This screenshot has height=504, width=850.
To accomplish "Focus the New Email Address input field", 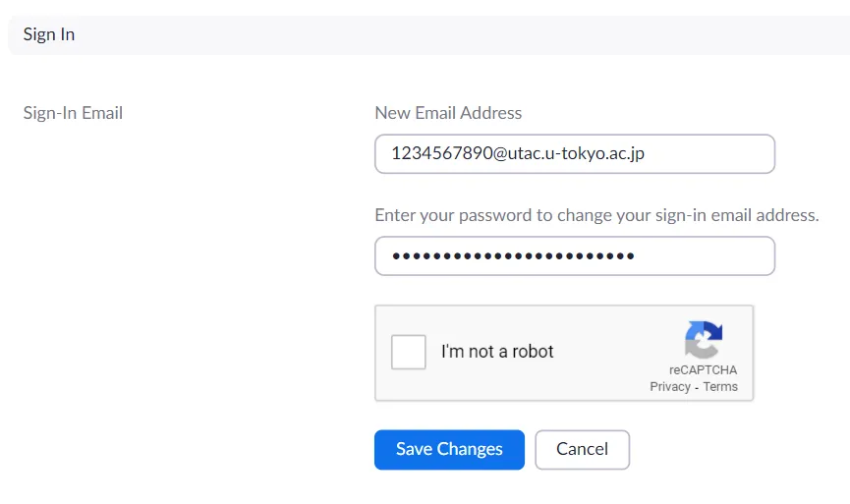I will pyautogui.click(x=575, y=153).
